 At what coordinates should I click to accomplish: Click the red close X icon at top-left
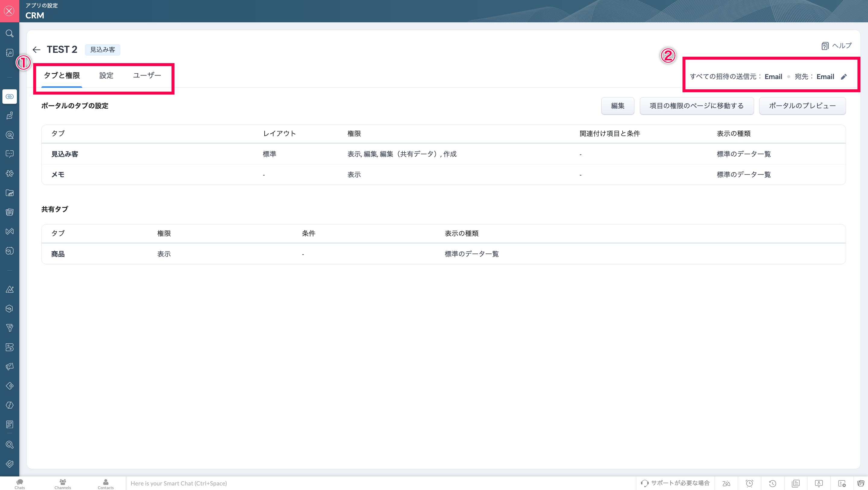9,11
